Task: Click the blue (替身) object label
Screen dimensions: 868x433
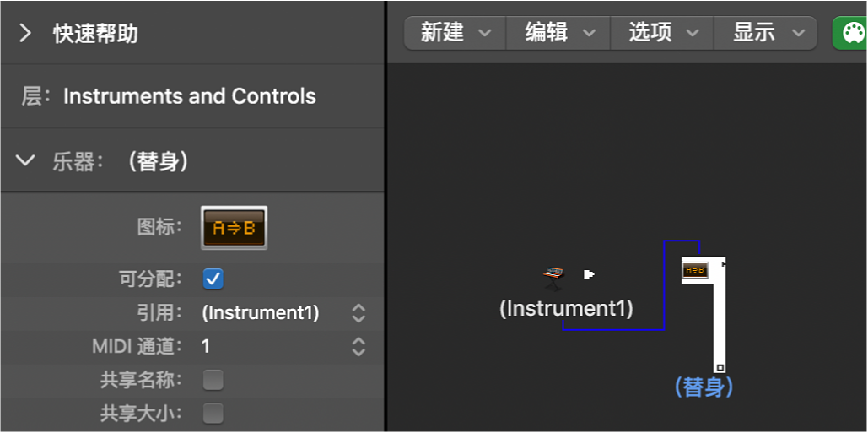Action: [x=704, y=387]
